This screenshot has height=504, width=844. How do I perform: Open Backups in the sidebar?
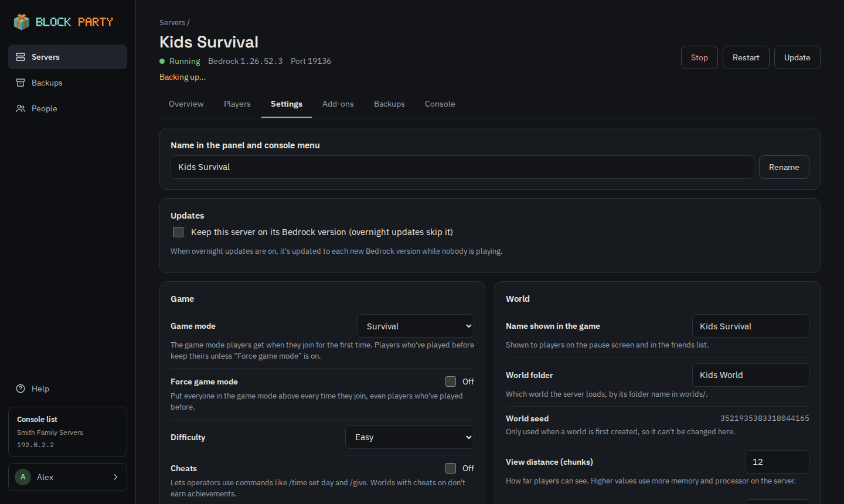67,83
